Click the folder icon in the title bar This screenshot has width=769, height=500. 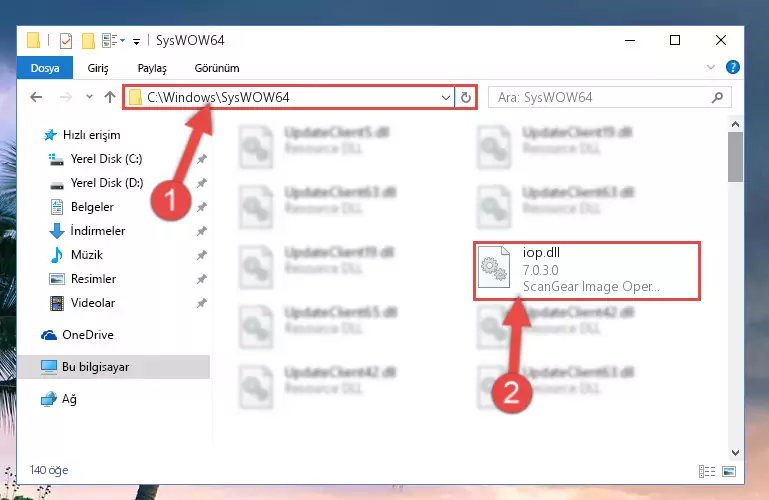(33, 40)
